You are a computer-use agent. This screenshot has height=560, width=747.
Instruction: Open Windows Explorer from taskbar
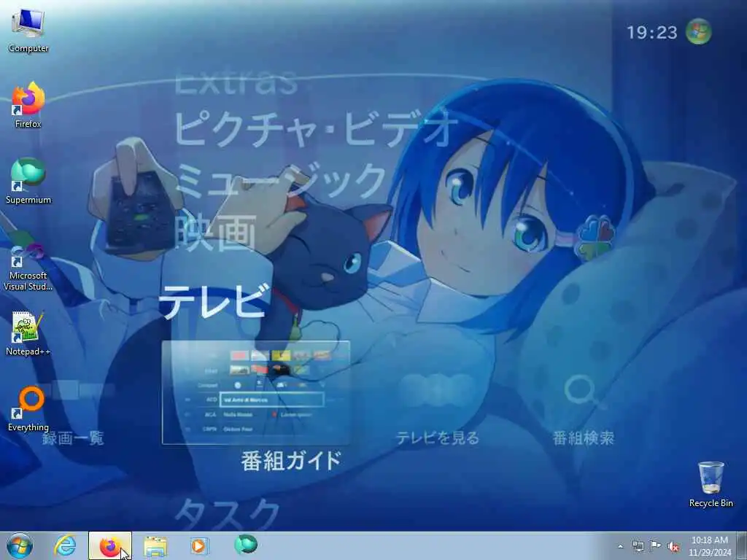[155, 545]
